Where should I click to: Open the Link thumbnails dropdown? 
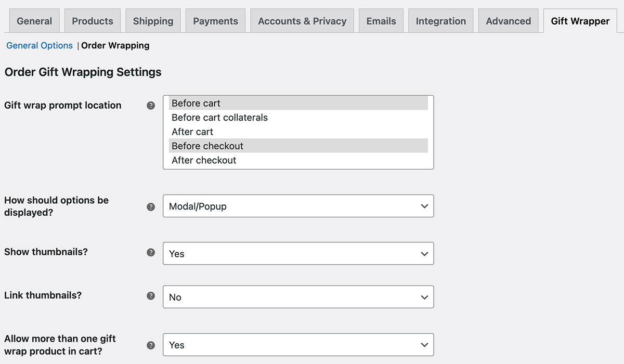pyautogui.click(x=298, y=297)
